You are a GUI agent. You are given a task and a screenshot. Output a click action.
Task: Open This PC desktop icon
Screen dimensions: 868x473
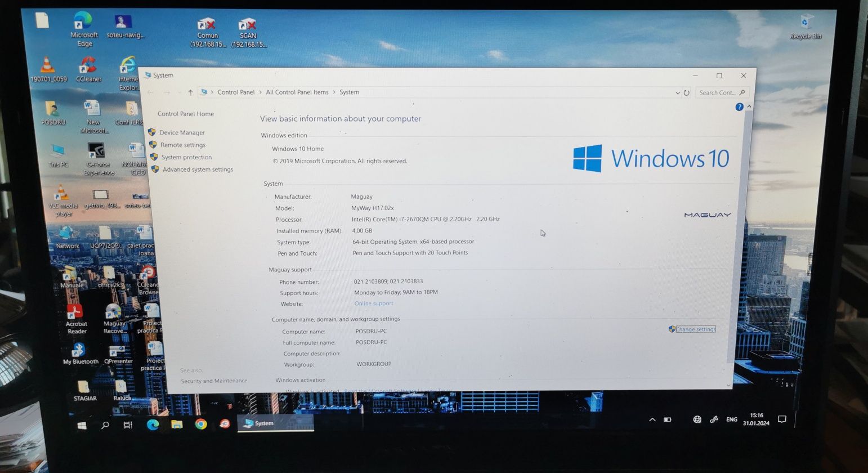[57, 156]
